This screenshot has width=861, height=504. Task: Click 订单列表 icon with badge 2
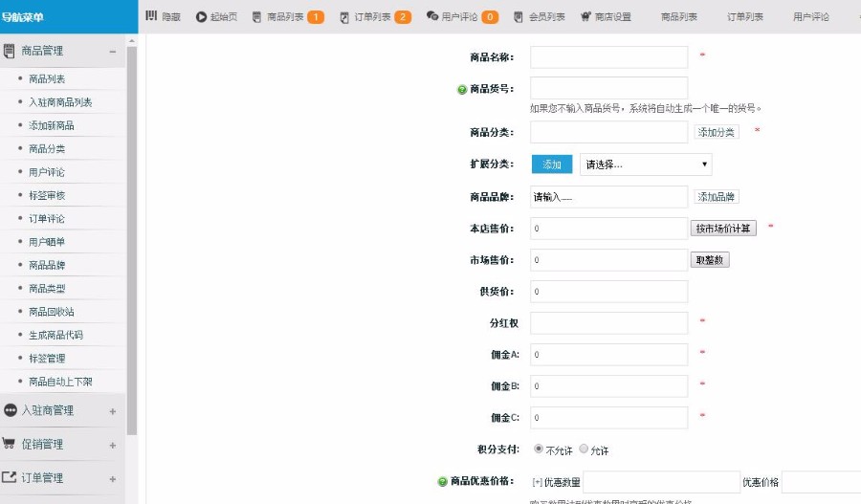click(x=344, y=17)
